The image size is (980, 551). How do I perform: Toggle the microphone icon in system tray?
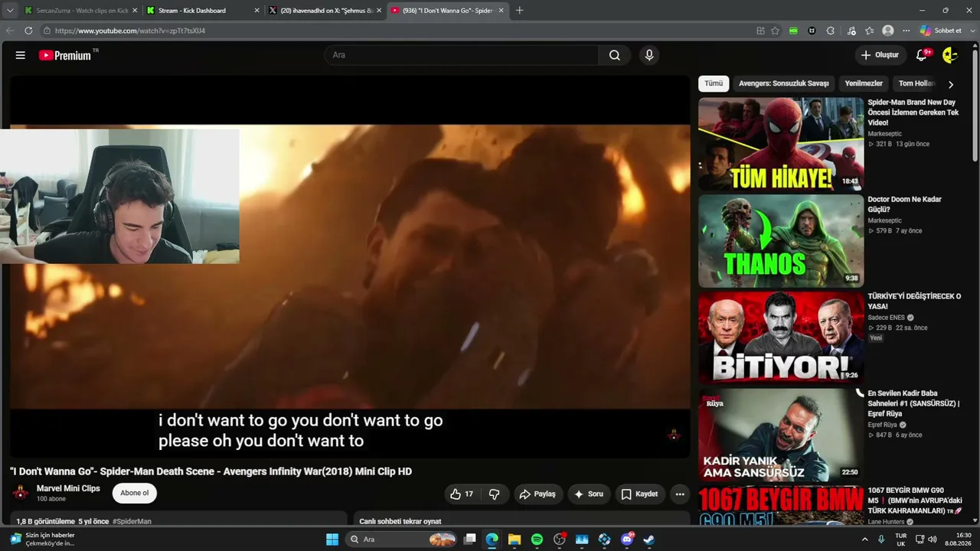click(881, 540)
